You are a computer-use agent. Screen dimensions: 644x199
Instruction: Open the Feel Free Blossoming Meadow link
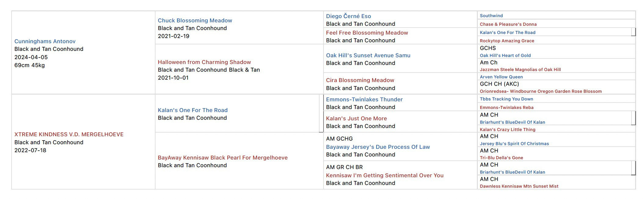point(367,33)
